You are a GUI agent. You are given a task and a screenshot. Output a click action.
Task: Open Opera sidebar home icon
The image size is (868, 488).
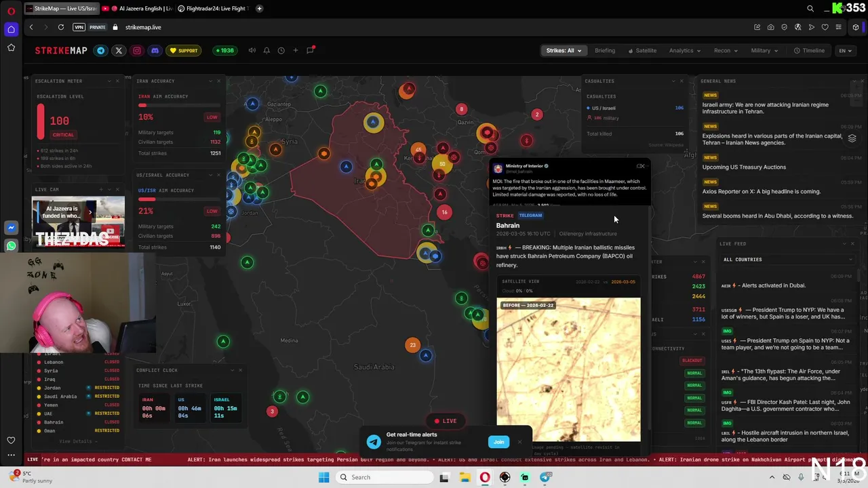coord(11,29)
